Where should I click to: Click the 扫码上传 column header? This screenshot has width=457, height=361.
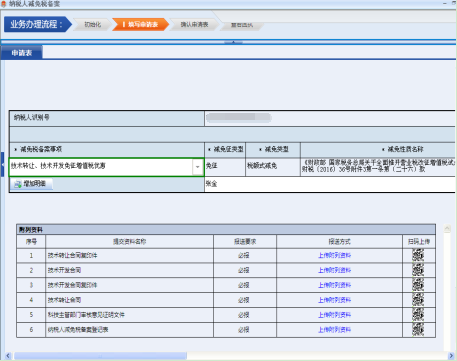pyautogui.click(x=419, y=242)
